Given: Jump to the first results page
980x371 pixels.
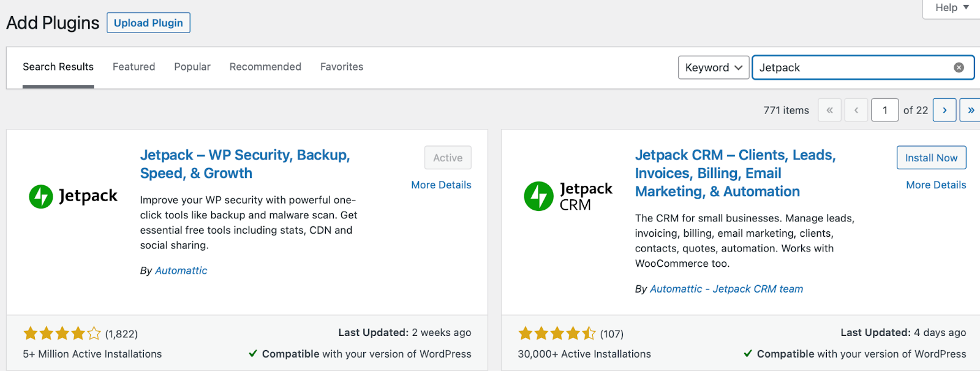Looking at the screenshot, I should [x=829, y=110].
